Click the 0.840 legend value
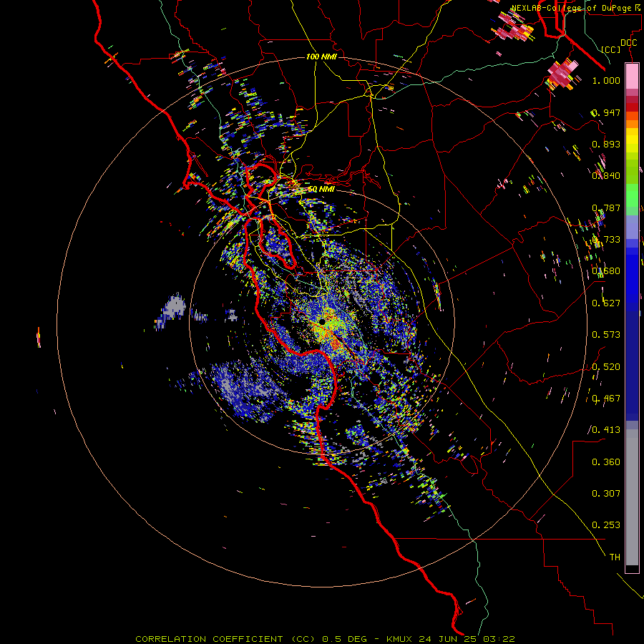644x644 pixels. click(606, 176)
